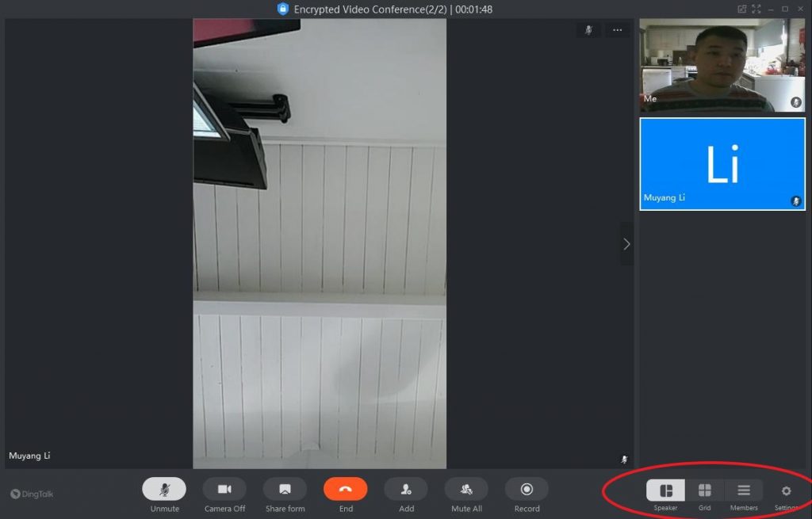The width and height of the screenshot is (812, 519).
Task: Switch to Grid view layout
Action: pyautogui.click(x=704, y=490)
